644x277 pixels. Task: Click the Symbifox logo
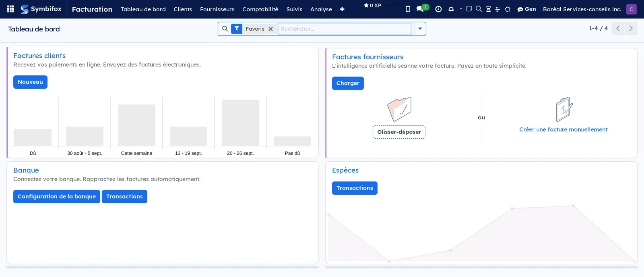click(41, 9)
